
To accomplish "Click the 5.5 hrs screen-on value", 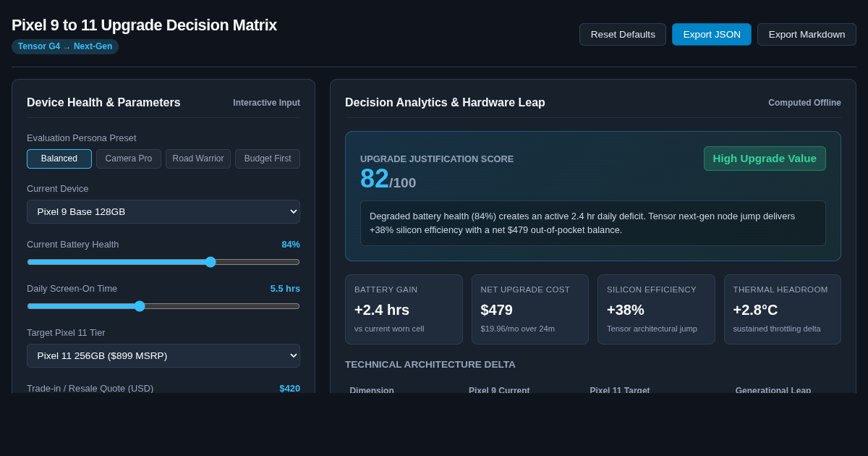I will pyautogui.click(x=285, y=289).
